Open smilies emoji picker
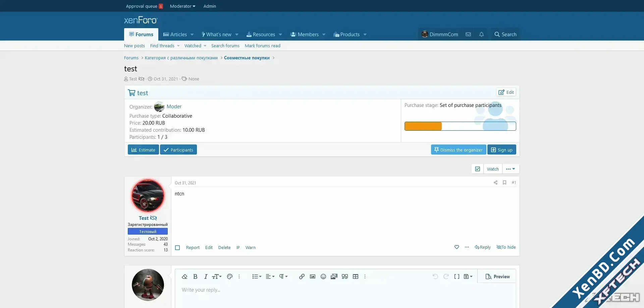 point(323,276)
